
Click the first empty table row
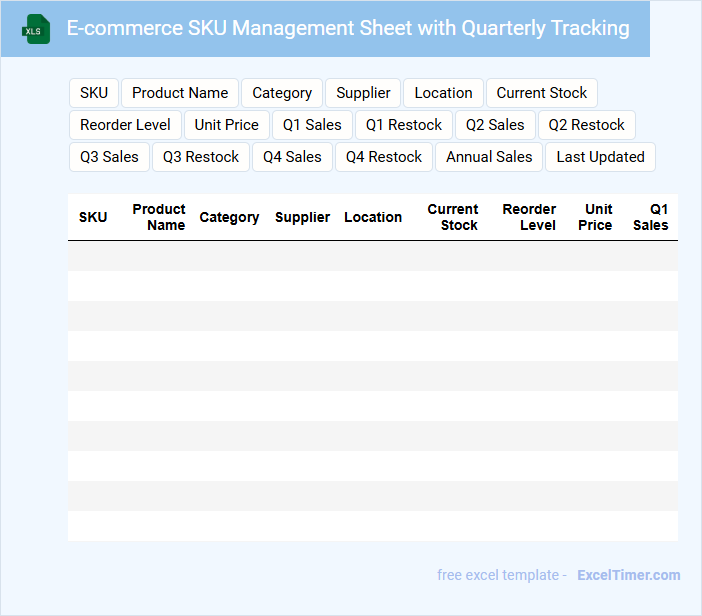click(x=372, y=256)
